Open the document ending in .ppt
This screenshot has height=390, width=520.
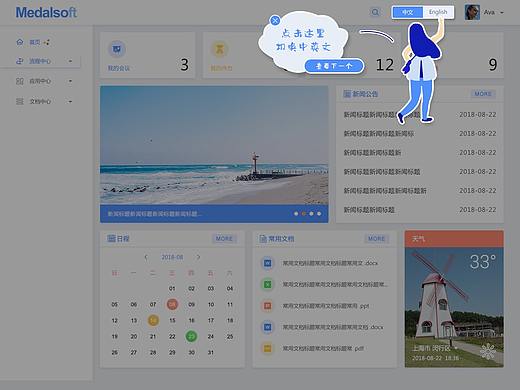[326, 306]
